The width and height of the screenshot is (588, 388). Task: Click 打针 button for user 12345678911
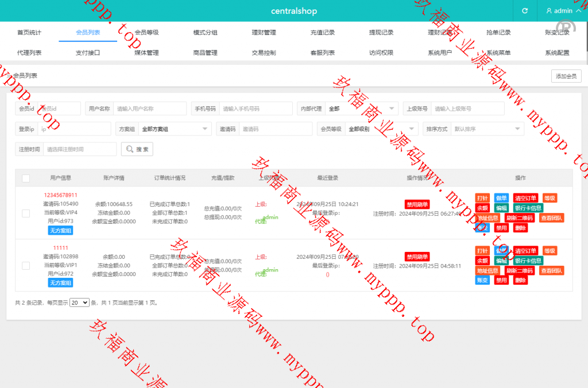point(482,198)
